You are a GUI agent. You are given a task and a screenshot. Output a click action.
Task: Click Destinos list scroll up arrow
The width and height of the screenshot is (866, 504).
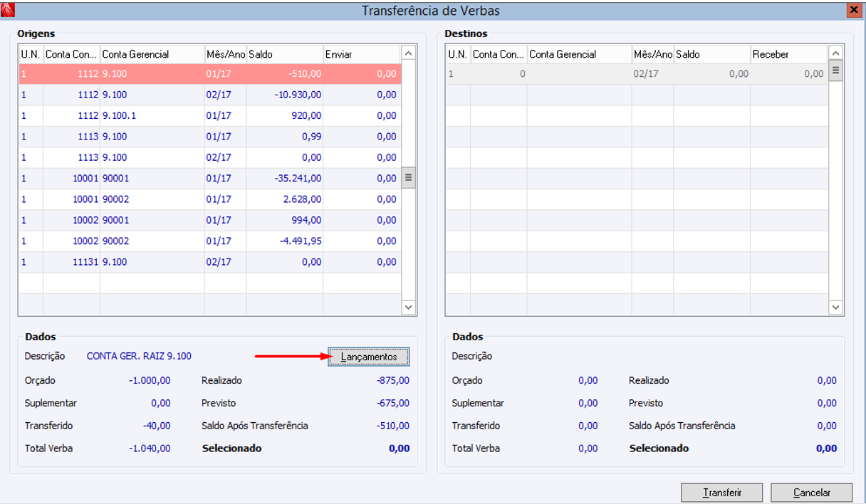pyautogui.click(x=836, y=53)
